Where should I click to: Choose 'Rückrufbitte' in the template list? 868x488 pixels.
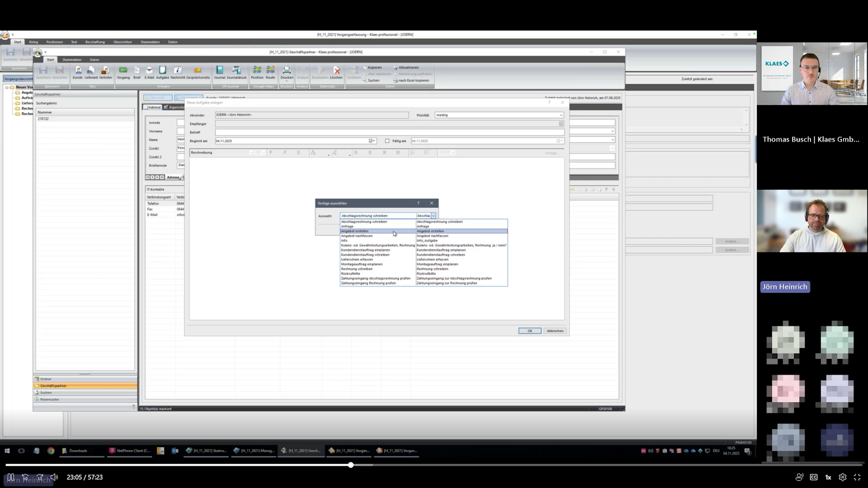point(350,274)
